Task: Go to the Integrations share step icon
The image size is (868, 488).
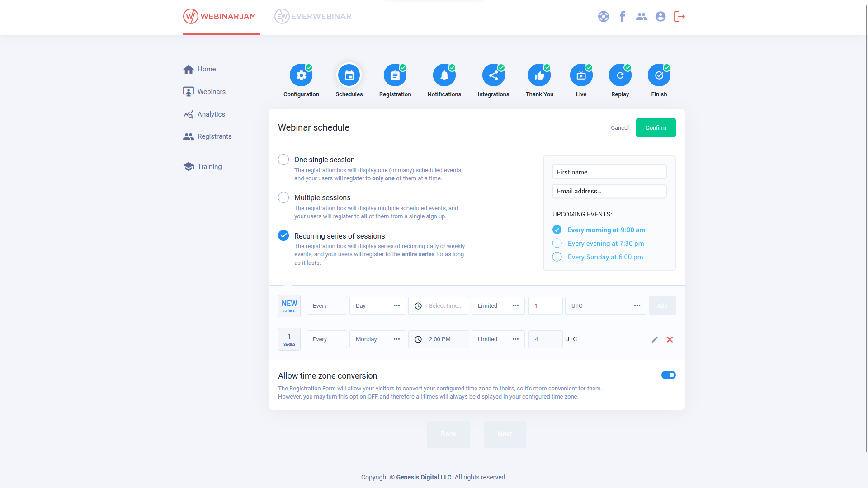Action: 493,75
